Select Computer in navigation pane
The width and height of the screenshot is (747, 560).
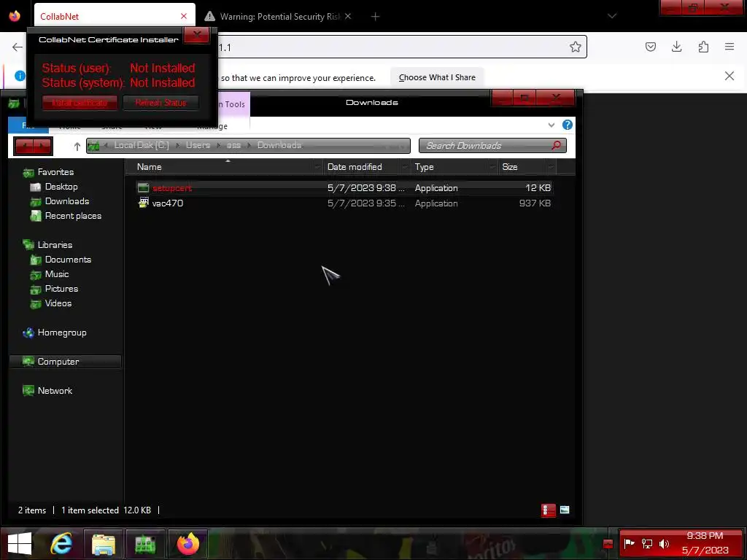65,362
